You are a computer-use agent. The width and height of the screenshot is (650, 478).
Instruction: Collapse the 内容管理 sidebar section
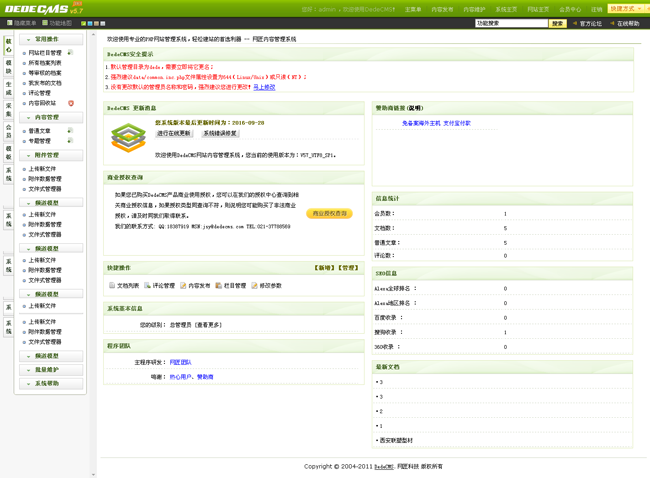pyautogui.click(x=51, y=118)
